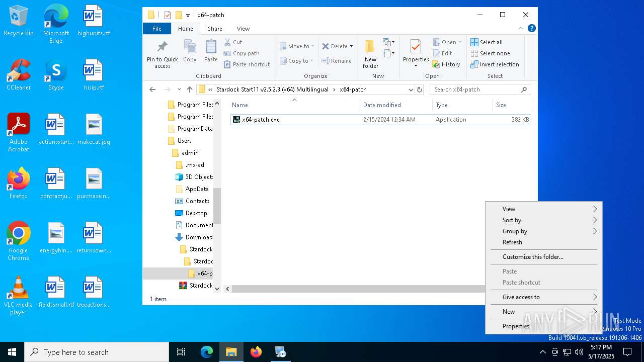Click the Windows Start button
The height and width of the screenshot is (362, 644).
click(x=12, y=352)
